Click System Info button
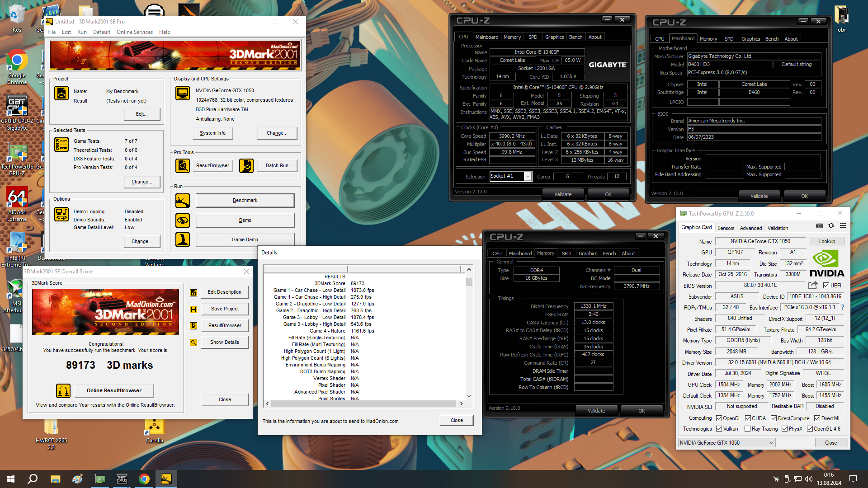 (212, 133)
